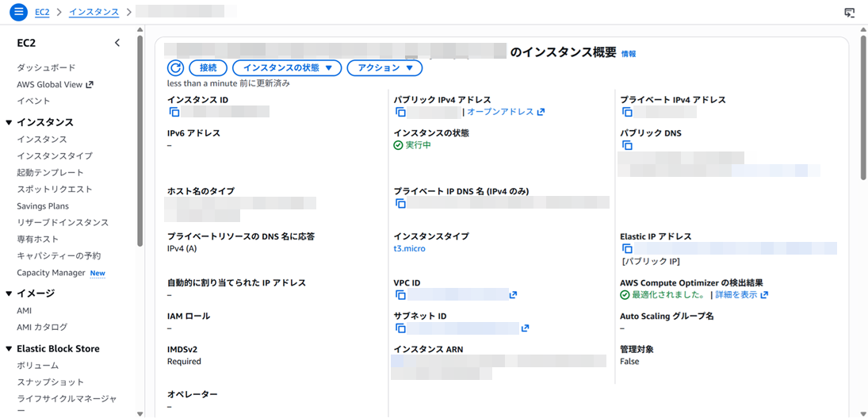This screenshot has width=868, height=418.
Task: Copy the VPC ID value
Action: [x=400, y=295]
